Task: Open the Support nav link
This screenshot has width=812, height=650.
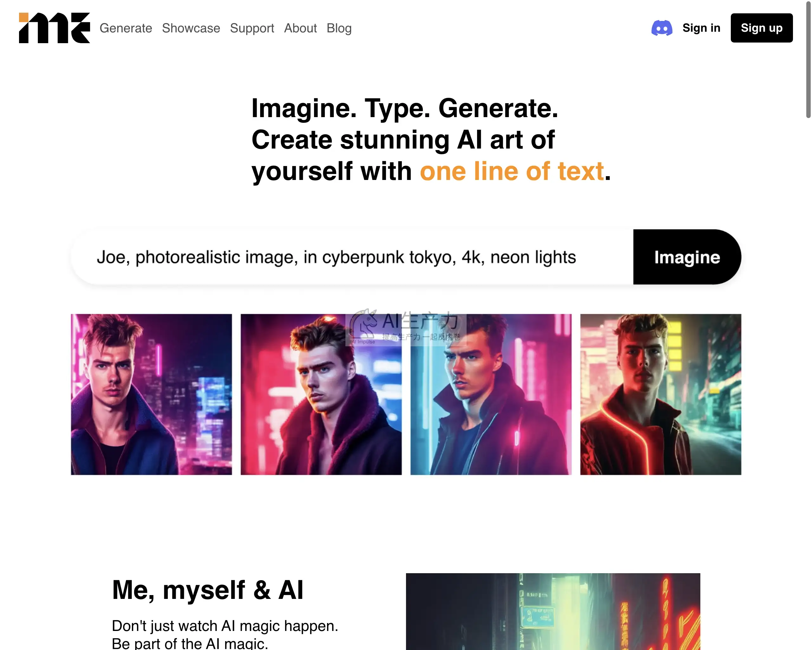Action: pos(252,28)
